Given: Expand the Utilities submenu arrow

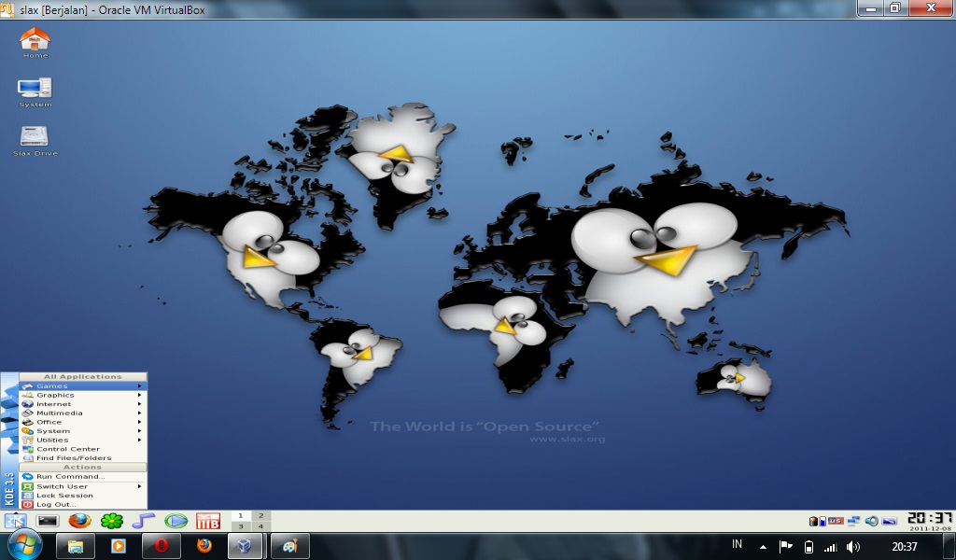Looking at the screenshot, I should pyautogui.click(x=140, y=440).
